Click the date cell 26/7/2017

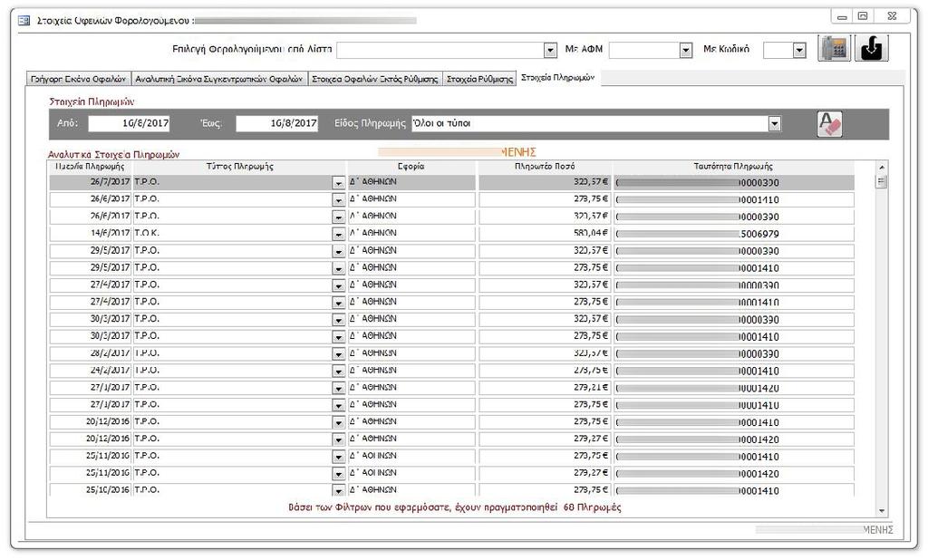tap(91, 182)
